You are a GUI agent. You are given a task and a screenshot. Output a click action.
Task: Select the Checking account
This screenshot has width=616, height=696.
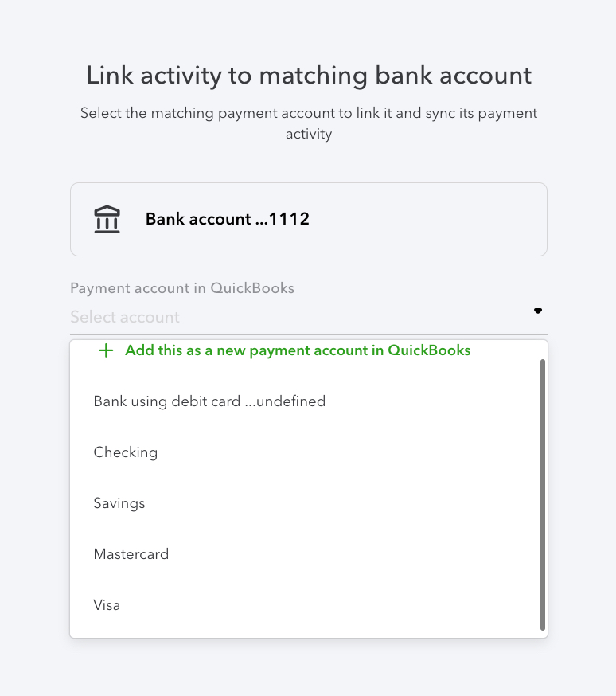[x=125, y=452]
